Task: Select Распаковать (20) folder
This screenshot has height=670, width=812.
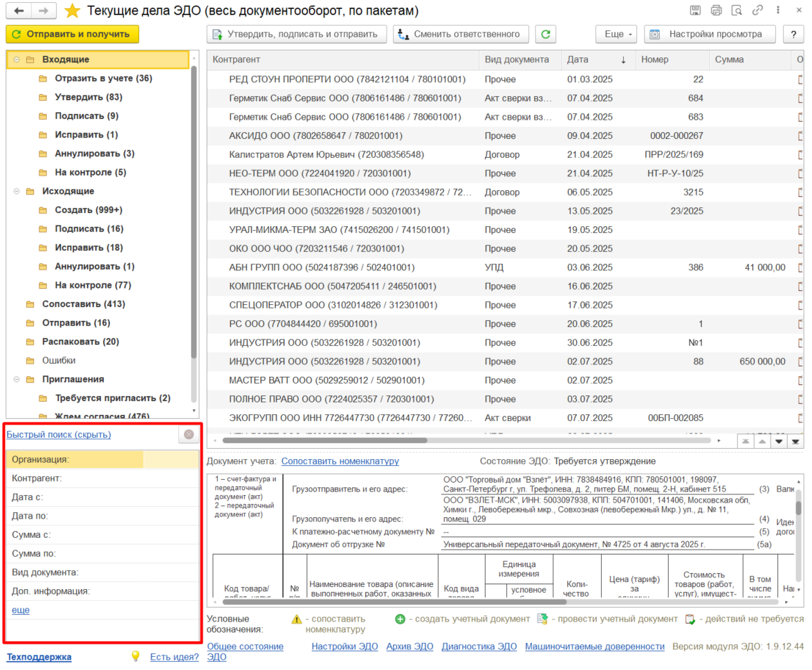Action: tap(80, 342)
